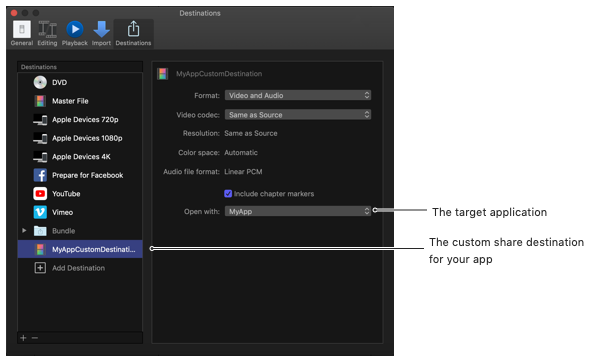Click the Add Destination plus-box icon

pos(40,268)
